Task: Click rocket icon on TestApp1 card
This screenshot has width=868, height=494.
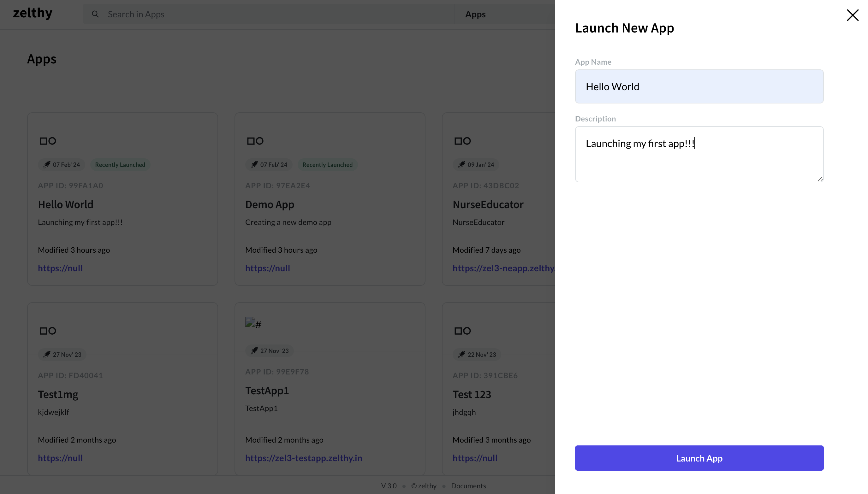Action: [254, 351]
